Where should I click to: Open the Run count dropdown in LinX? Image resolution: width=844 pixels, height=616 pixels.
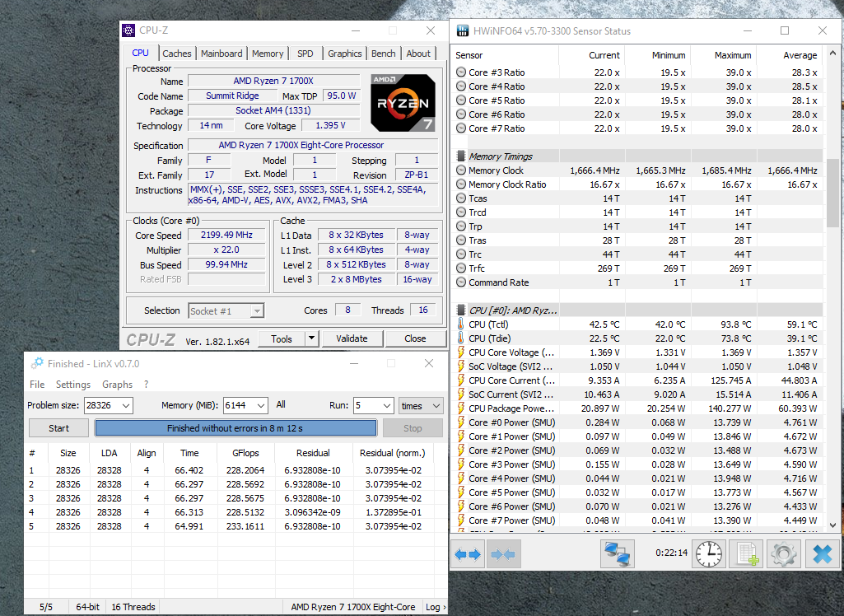point(387,405)
